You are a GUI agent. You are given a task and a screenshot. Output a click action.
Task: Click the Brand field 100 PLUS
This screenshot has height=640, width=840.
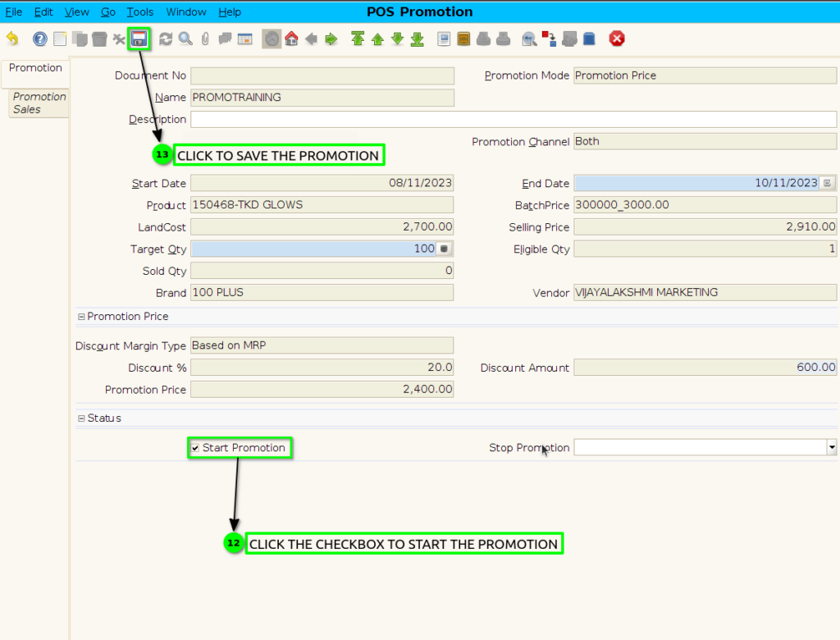[x=322, y=293]
